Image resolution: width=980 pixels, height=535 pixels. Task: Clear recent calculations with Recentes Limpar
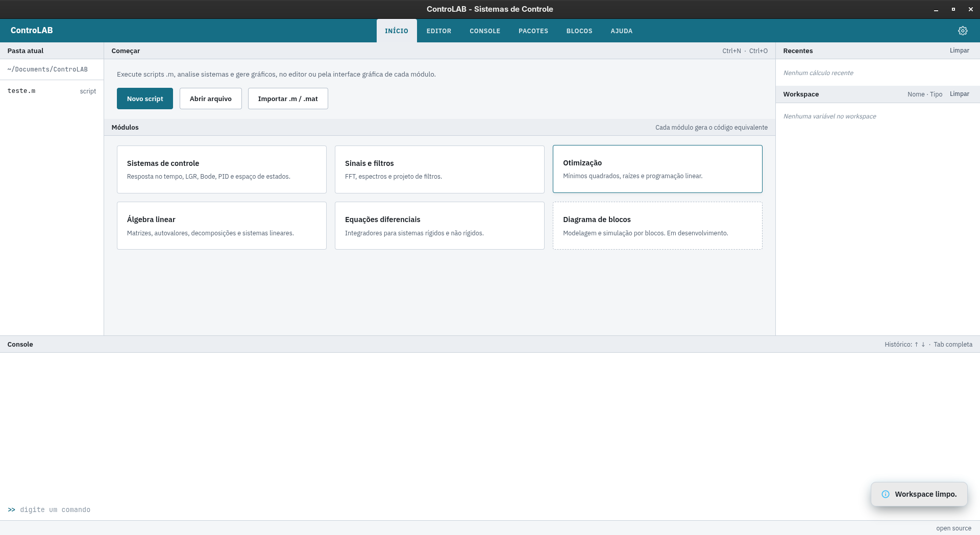(x=960, y=51)
